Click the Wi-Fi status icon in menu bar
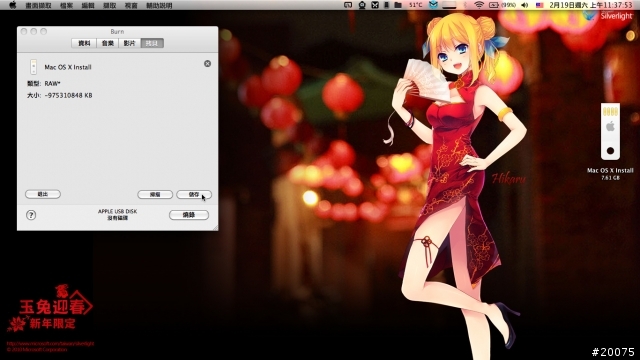 coord(479,5)
